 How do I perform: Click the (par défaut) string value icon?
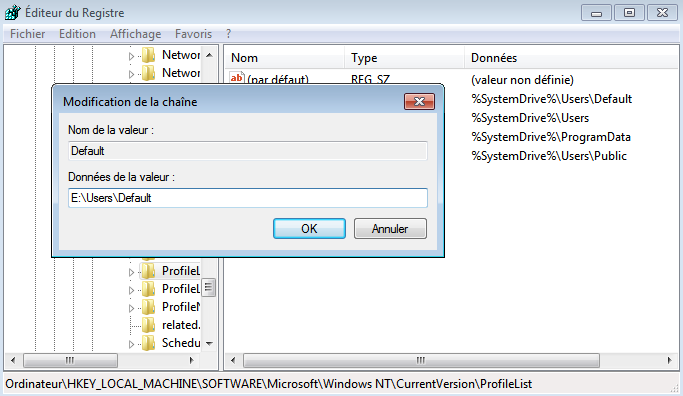[237, 78]
